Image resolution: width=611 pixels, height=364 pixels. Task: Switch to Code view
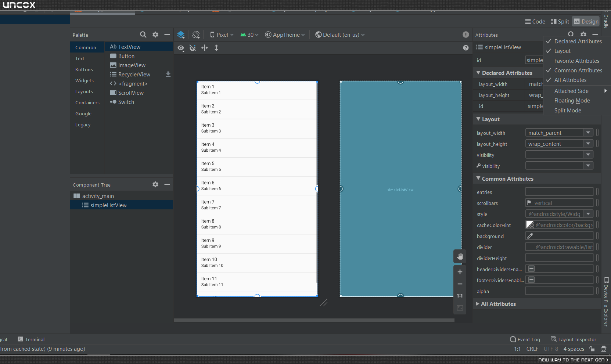tap(535, 22)
